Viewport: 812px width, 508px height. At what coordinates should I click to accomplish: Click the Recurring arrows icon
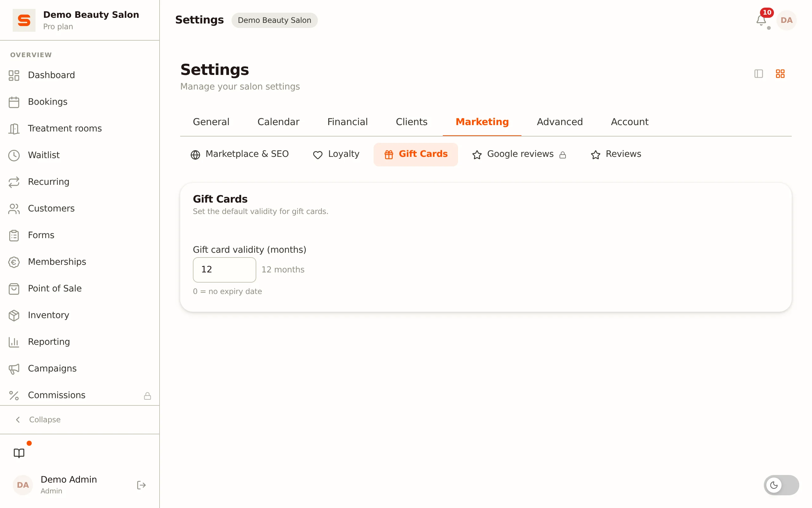point(14,182)
